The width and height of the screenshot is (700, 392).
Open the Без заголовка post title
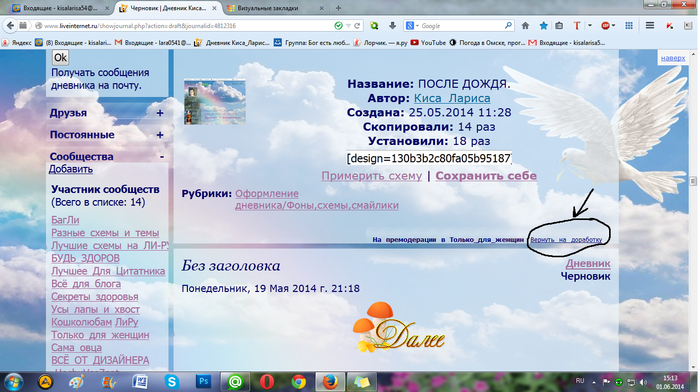click(x=231, y=266)
